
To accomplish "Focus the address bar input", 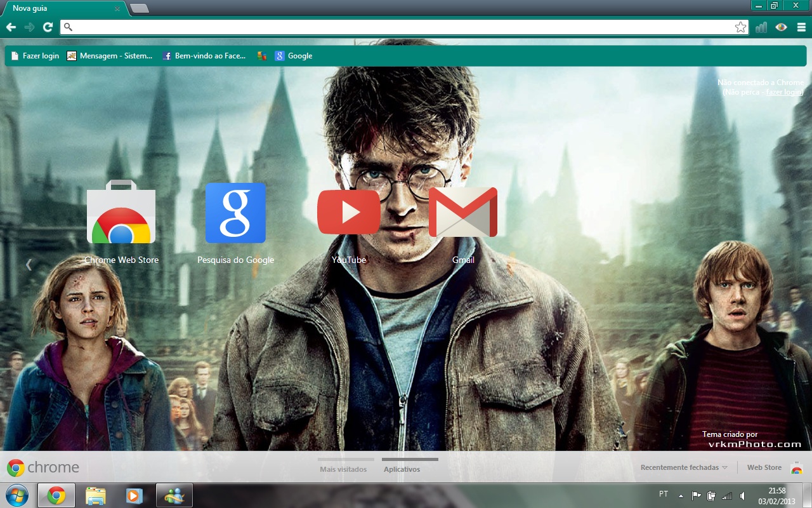I will pyautogui.click(x=405, y=27).
